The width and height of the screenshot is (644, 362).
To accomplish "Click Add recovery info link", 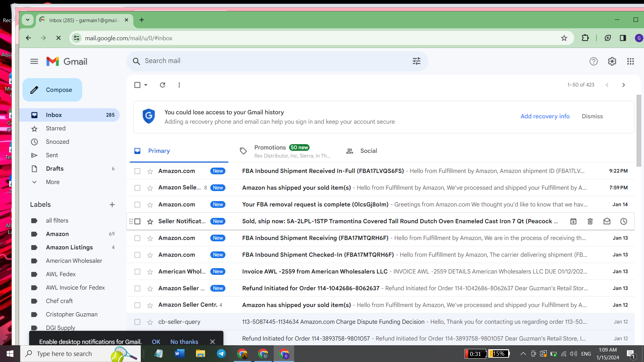I will pos(545,116).
